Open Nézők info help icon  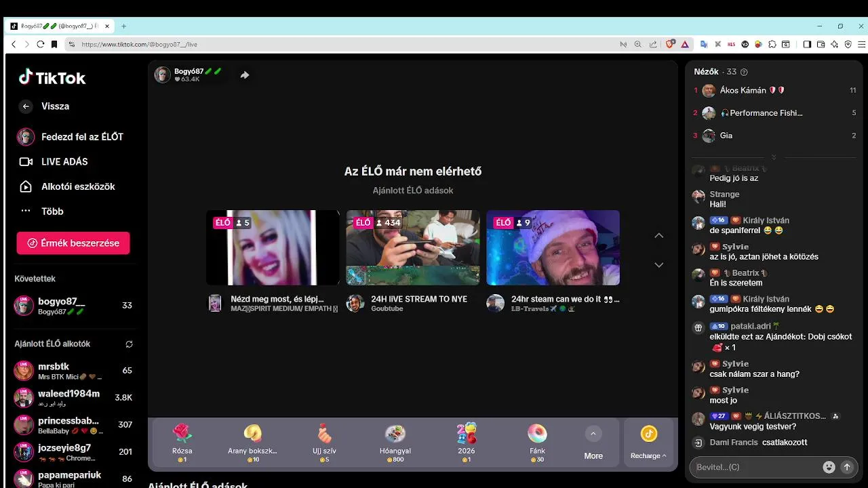coord(744,72)
